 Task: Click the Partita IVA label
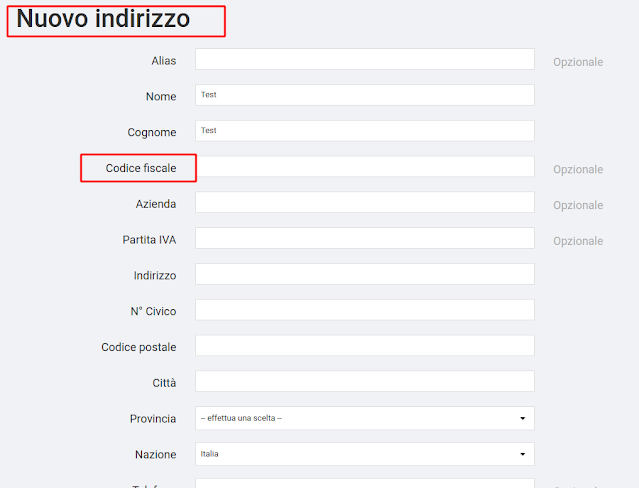[x=149, y=240]
